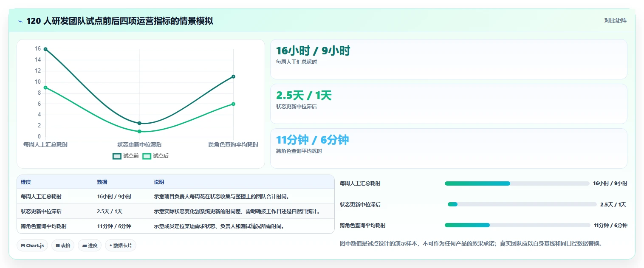Toggle the 试点前 legend swatch
Image resolution: width=644 pixels, height=268 pixels.
point(117,156)
